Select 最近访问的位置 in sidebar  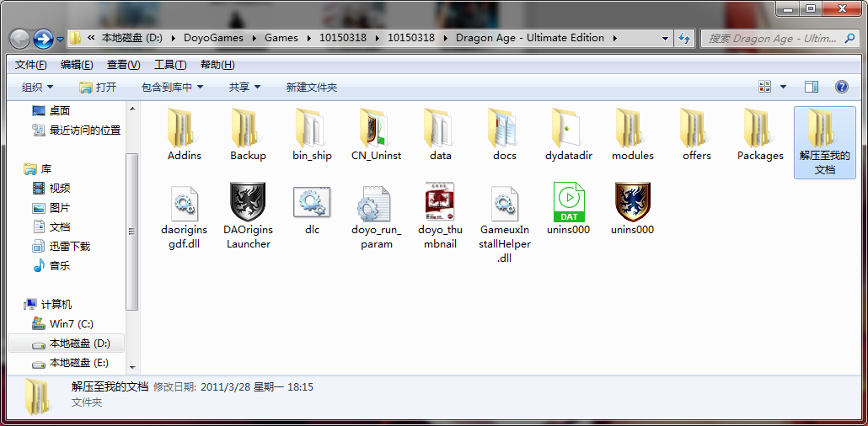pos(76,130)
